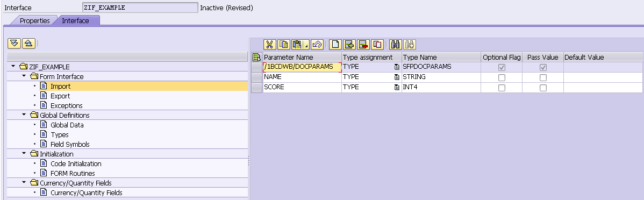The width and height of the screenshot is (644, 200).
Task: Click the Optional Flag checkbox for /1BCDWB/DOCPARAMS
Action: pos(502,67)
